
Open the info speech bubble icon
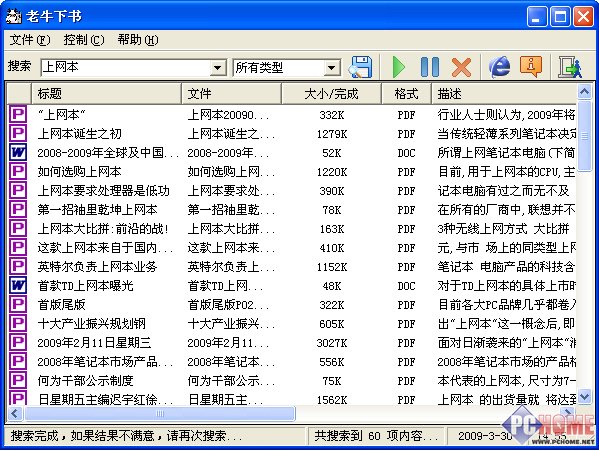tap(531, 66)
